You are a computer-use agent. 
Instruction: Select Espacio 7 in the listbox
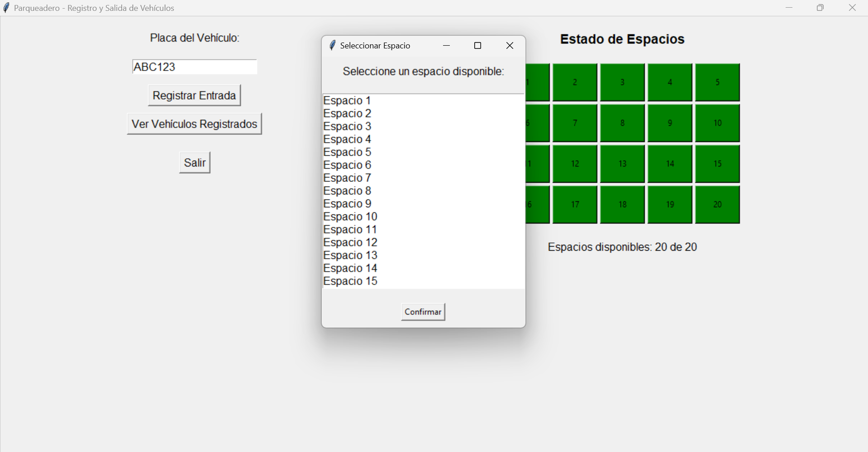coord(424,178)
